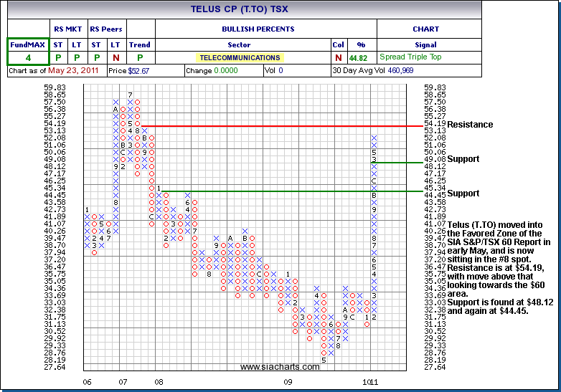Screen dimensions: 561x392
Task: Click the Trend column header
Action: pyautogui.click(x=139, y=44)
